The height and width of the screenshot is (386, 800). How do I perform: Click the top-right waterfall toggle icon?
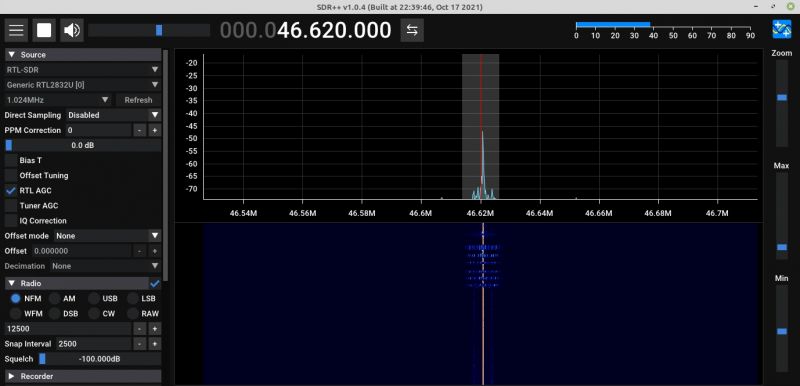[x=782, y=29]
